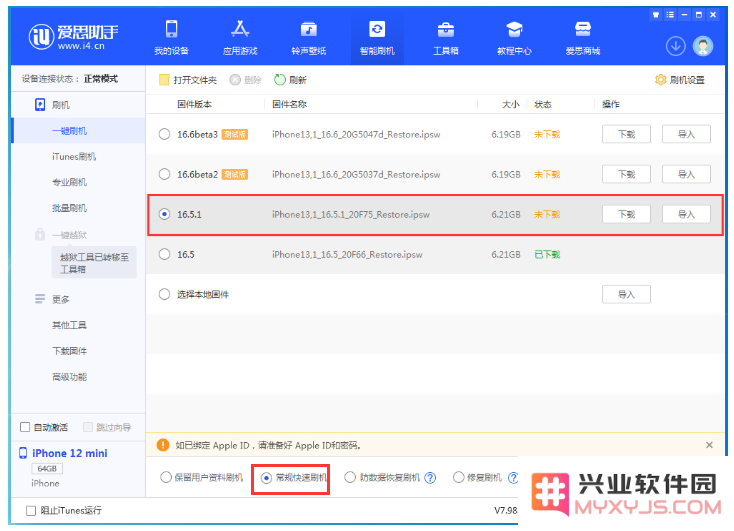Select firmware 16.6beta2 radio button

(x=164, y=174)
